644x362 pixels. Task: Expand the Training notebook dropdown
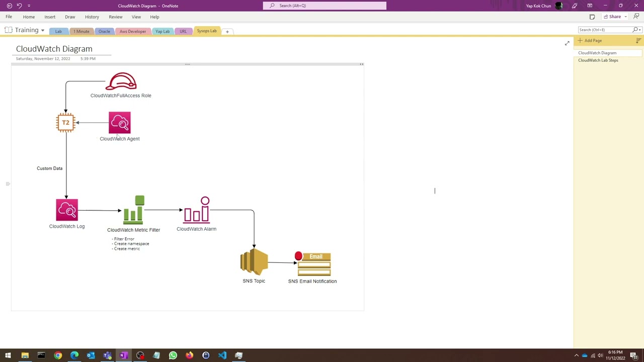42,31
